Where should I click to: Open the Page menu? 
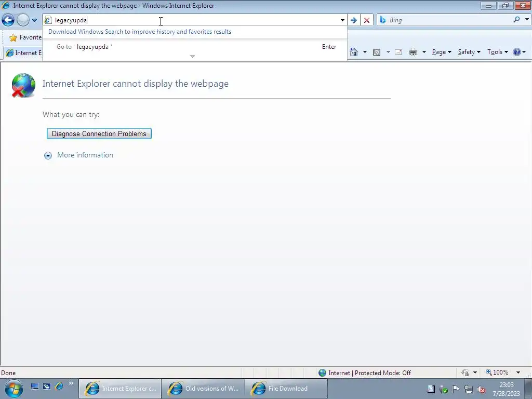[442, 52]
